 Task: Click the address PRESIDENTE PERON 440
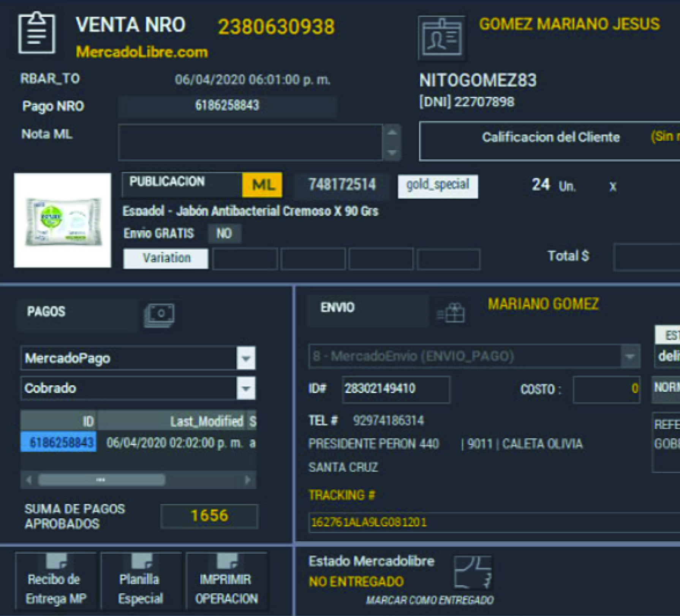[373, 443]
